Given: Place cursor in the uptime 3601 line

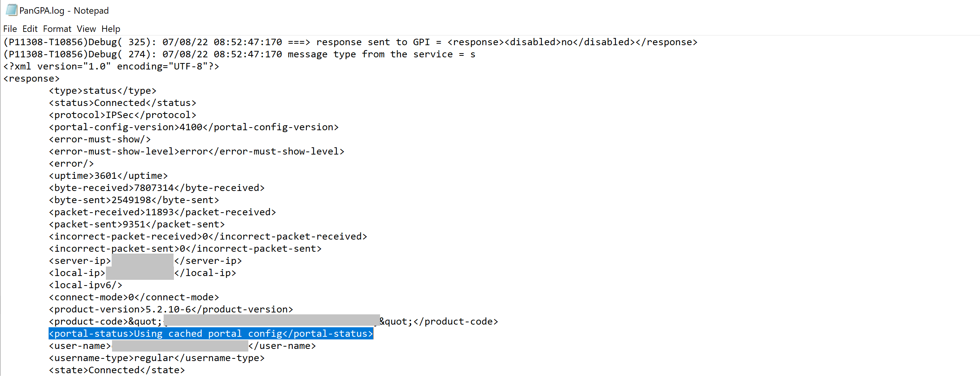Looking at the screenshot, I should click(108, 175).
